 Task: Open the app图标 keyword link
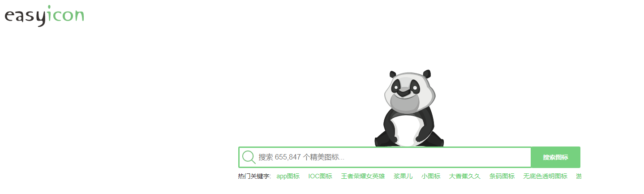(288, 177)
